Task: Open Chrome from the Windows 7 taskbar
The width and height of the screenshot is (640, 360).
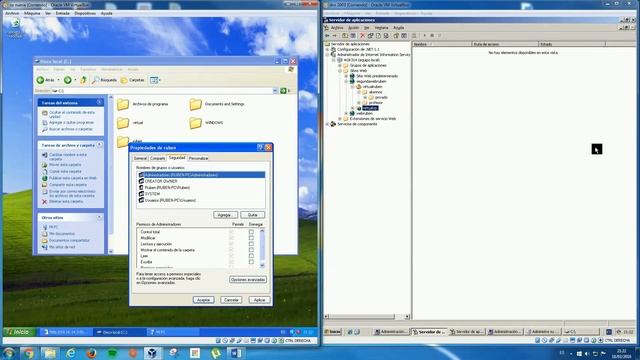Action: click(x=29, y=353)
